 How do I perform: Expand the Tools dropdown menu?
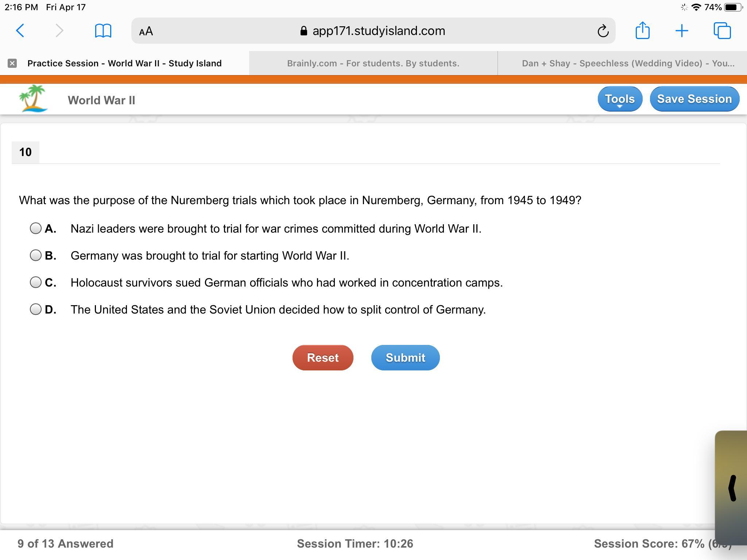coord(620,99)
